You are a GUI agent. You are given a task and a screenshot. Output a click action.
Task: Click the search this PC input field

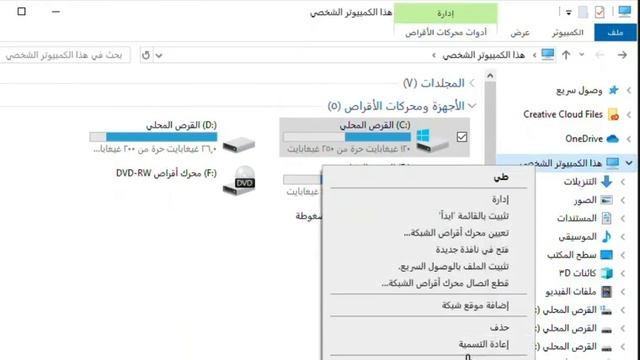(x=64, y=55)
